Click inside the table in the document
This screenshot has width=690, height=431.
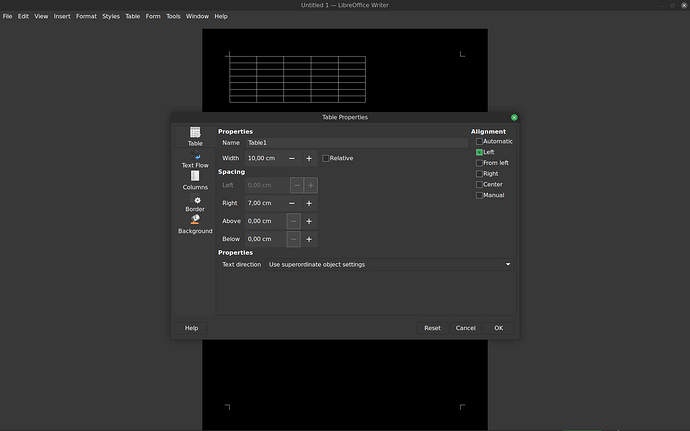tap(297, 79)
